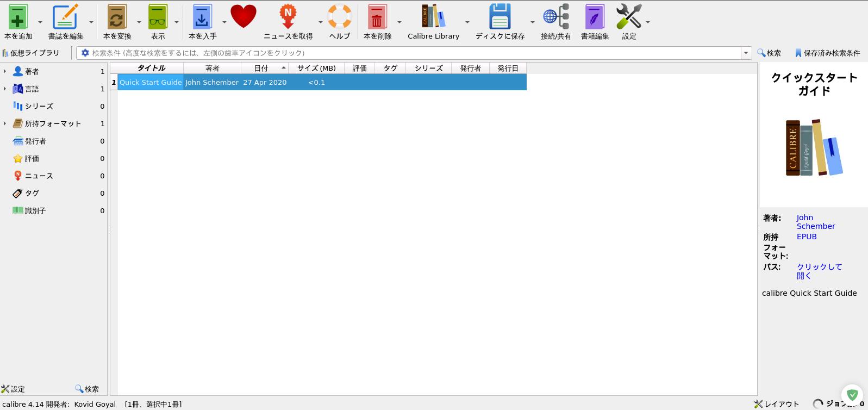Select 識別子 in the tag browser
Viewport: 868px width, 410px height.
click(x=35, y=210)
